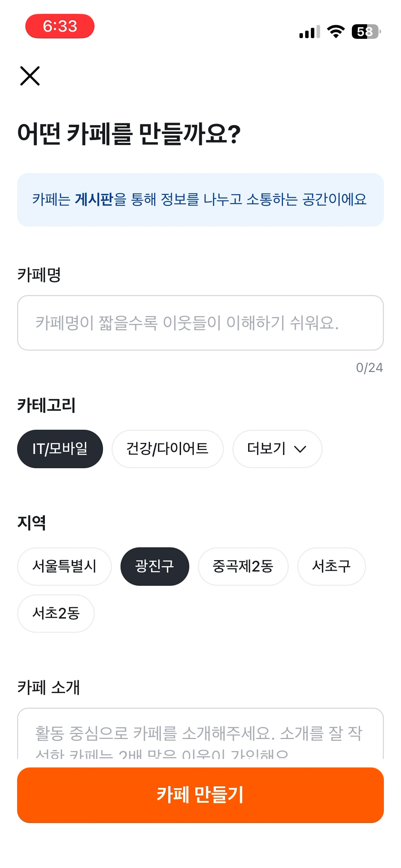This screenshot has height=868, width=401.
Task: Tap the blue 게시판 info banner
Action: point(200,200)
